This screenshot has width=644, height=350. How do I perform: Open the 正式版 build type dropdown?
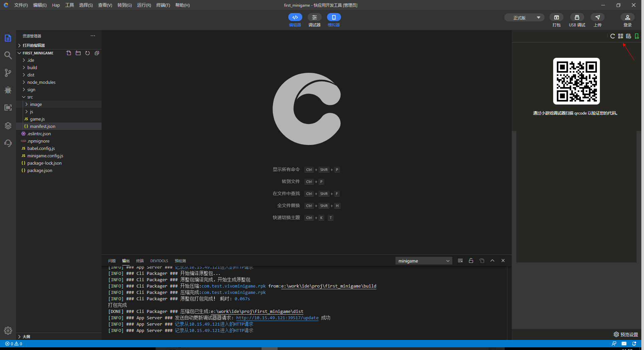pyautogui.click(x=524, y=18)
